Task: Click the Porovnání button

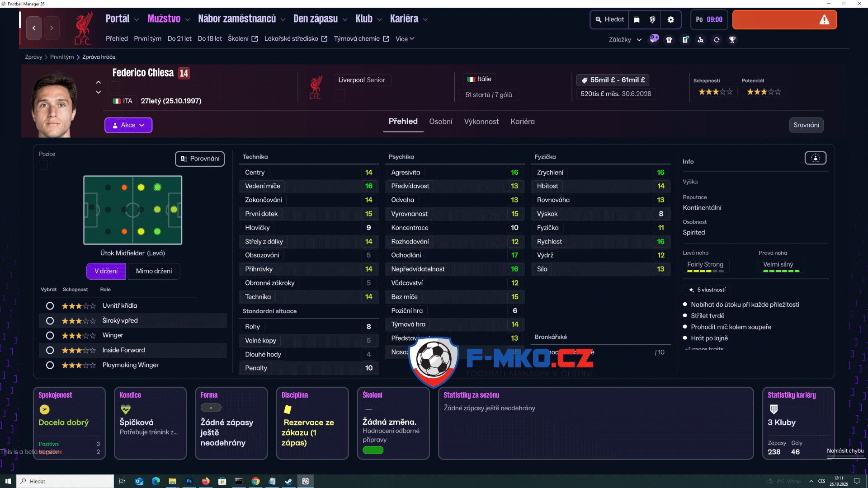Action: click(200, 159)
